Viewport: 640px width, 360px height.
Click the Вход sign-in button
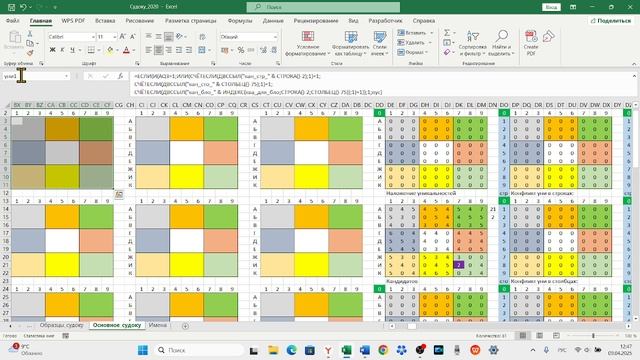point(551,7)
